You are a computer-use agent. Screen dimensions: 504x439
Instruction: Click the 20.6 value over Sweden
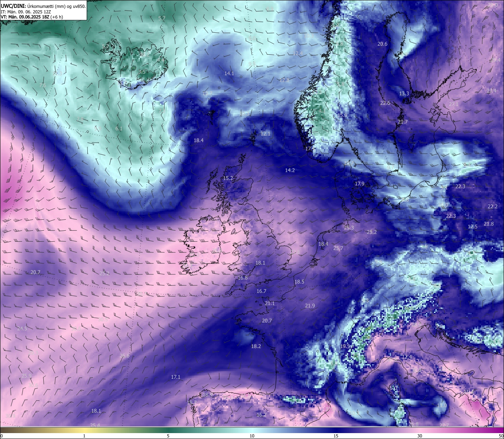point(382,44)
